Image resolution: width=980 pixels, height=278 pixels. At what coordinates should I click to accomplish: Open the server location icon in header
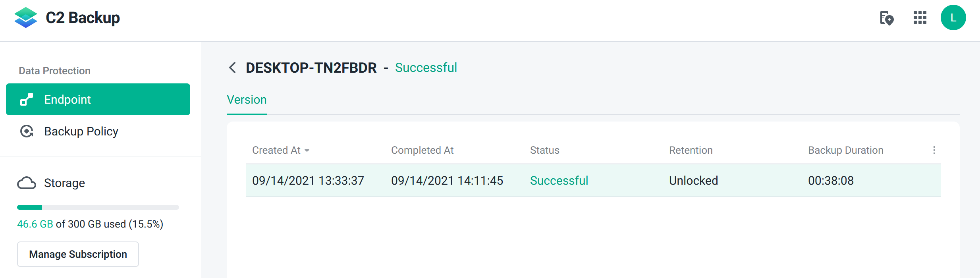point(886,18)
